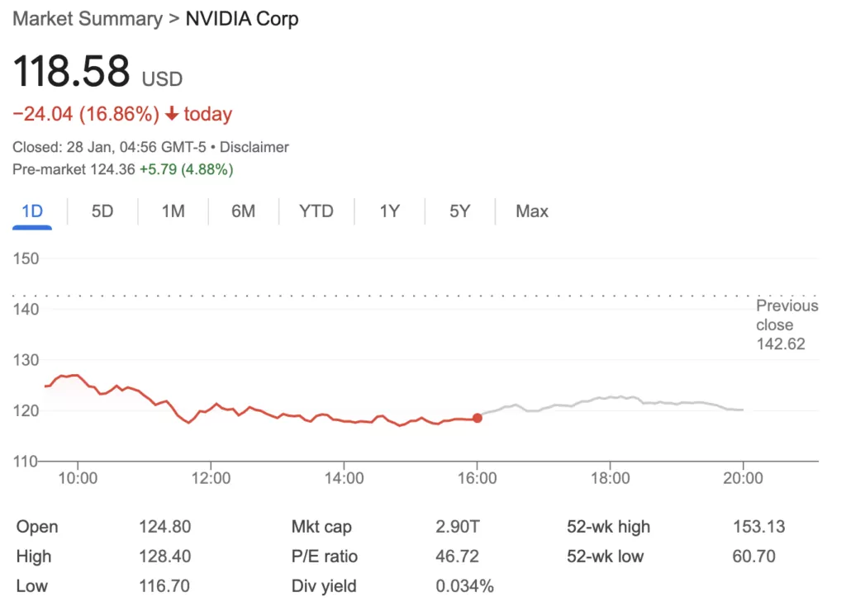Select the current price marker dot on chart
Screen dimensions: 846x616
tap(478, 419)
